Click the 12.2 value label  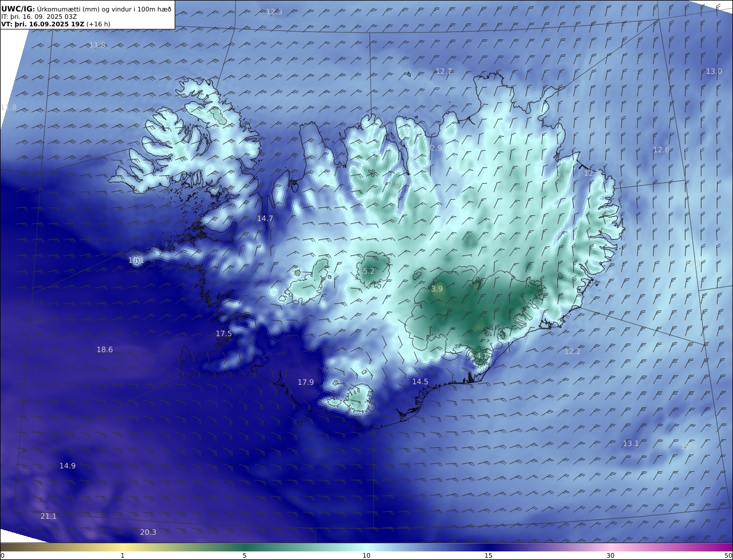point(572,352)
